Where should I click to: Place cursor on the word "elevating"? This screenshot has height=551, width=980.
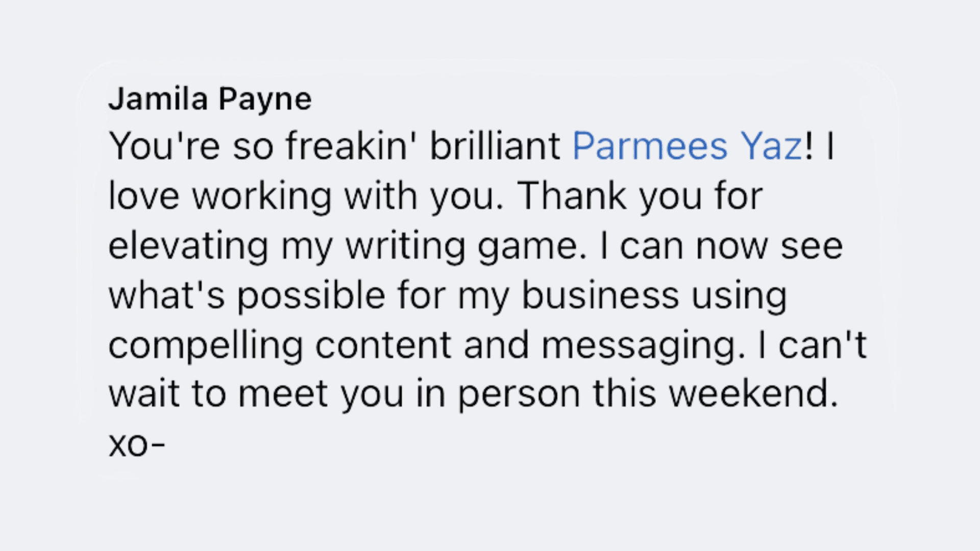click(x=188, y=246)
